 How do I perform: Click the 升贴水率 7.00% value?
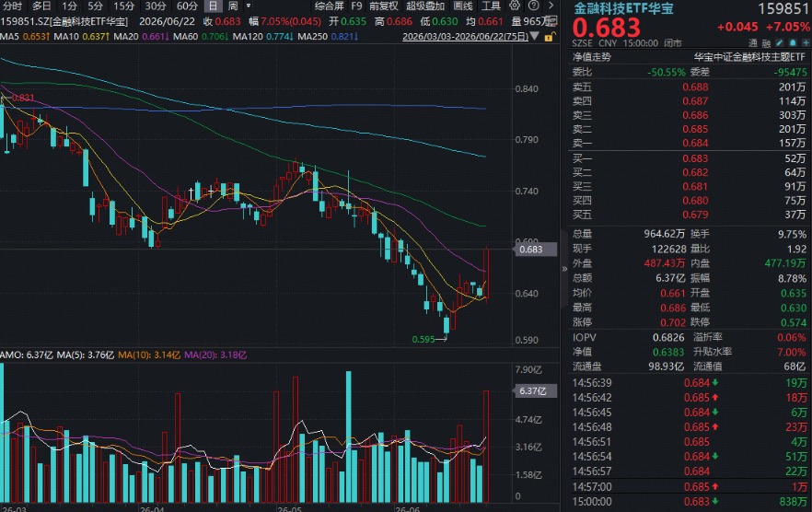[792, 352]
